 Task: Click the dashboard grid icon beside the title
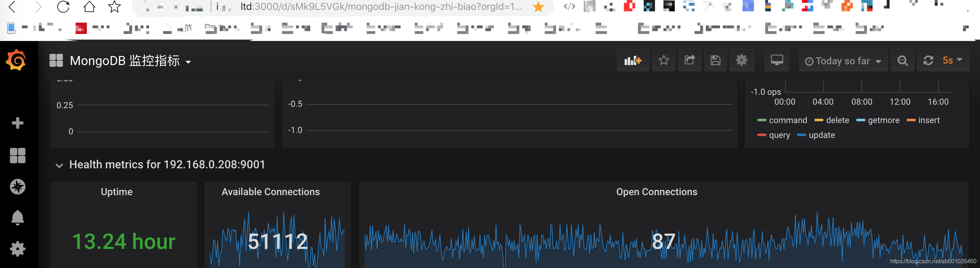56,60
